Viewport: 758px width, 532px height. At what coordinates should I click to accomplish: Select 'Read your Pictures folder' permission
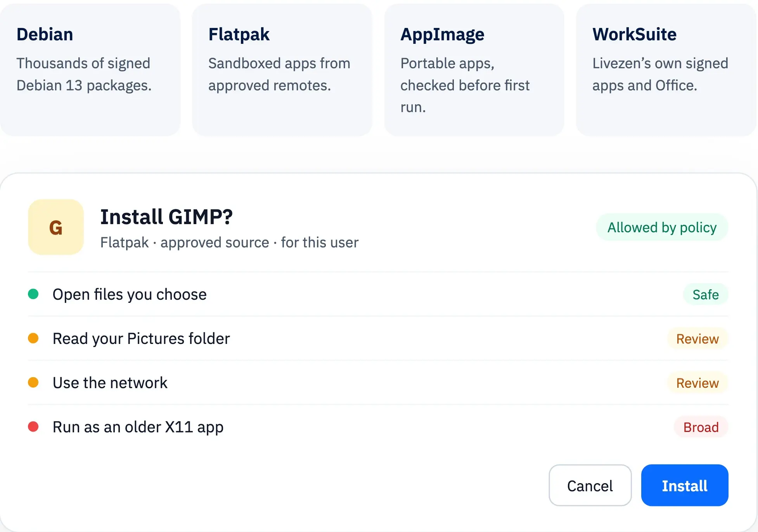click(378, 339)
